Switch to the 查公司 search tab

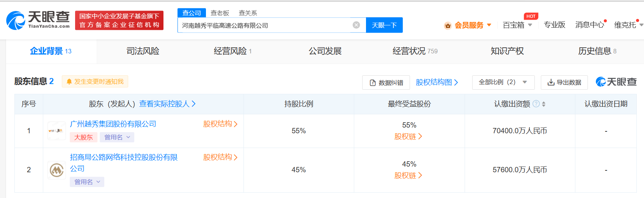pos(192,13)
